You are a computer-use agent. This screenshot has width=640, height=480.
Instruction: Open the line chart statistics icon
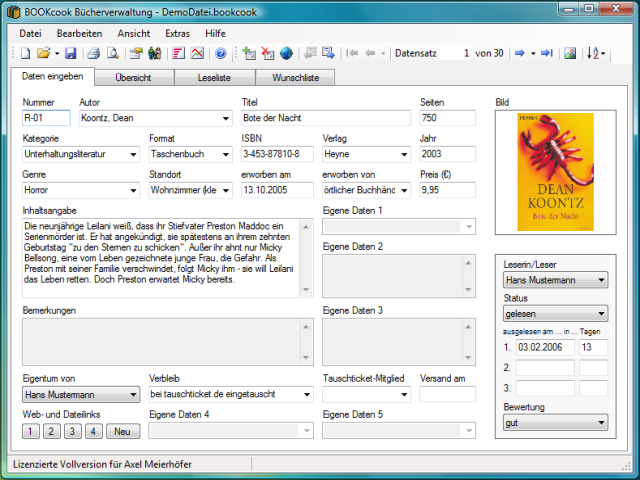[x=195, y=53]
